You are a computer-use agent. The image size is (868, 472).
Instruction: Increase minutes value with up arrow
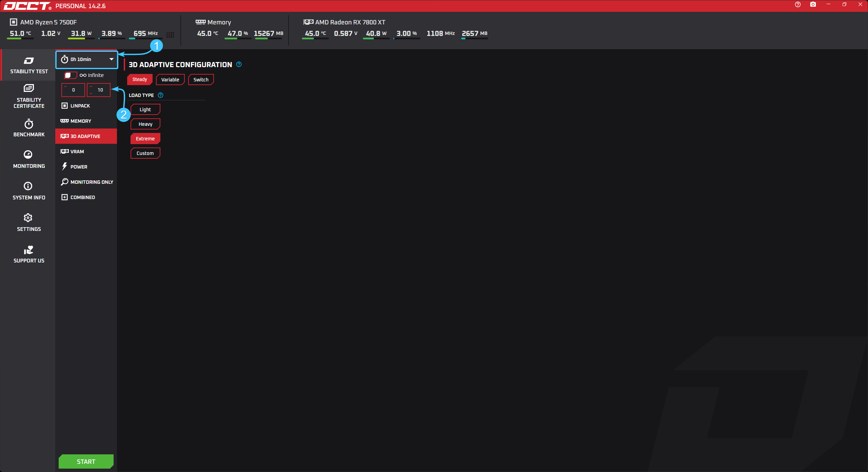91,87
